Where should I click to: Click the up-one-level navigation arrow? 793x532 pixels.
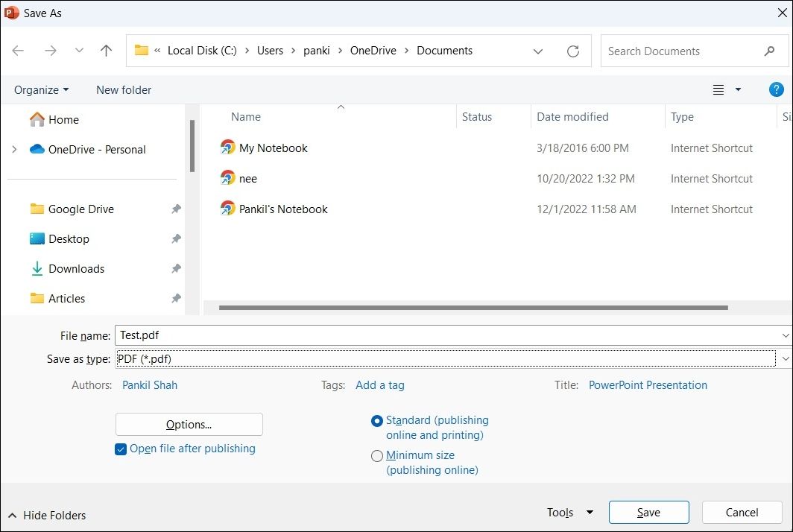tap(106, 51)
